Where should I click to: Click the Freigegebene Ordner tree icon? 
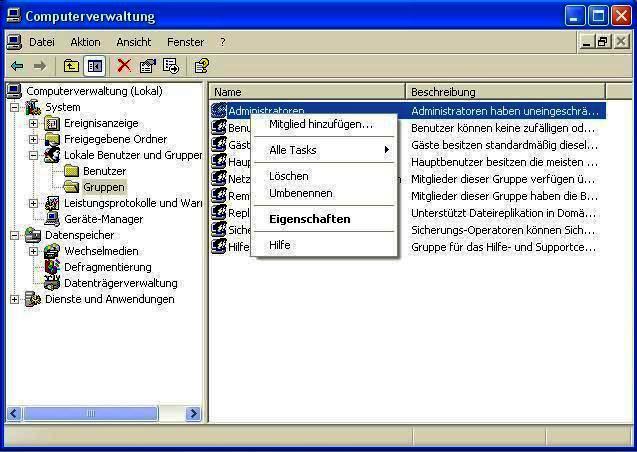click(52, 139)
